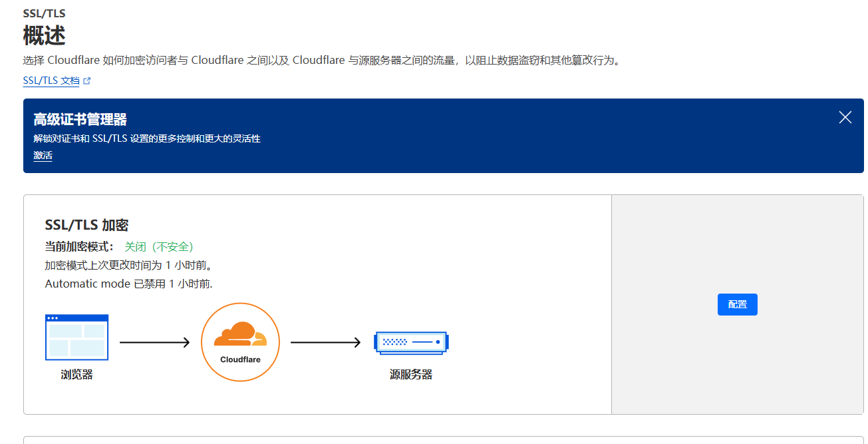Image resolution: width=868 pixels, height=444 pixels.
Task: Click the 概述 page heading
Action: coord(44,35)
